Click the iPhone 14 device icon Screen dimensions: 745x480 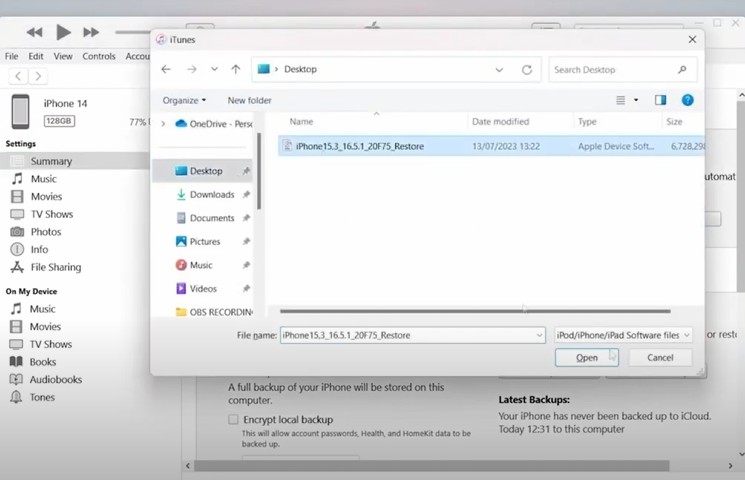coord(20,112)
